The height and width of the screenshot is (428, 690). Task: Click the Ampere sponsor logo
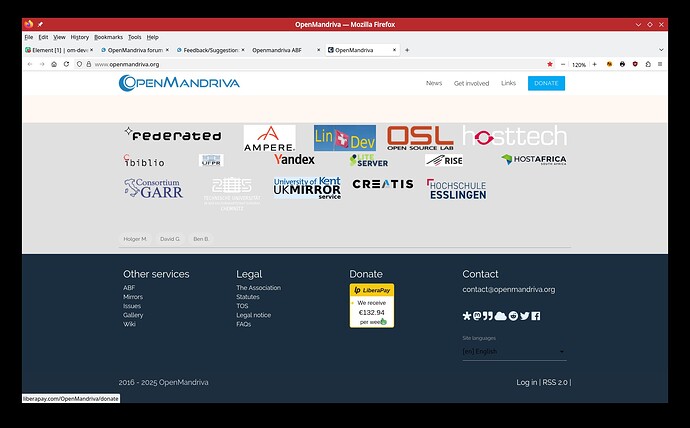click(269, 138)
